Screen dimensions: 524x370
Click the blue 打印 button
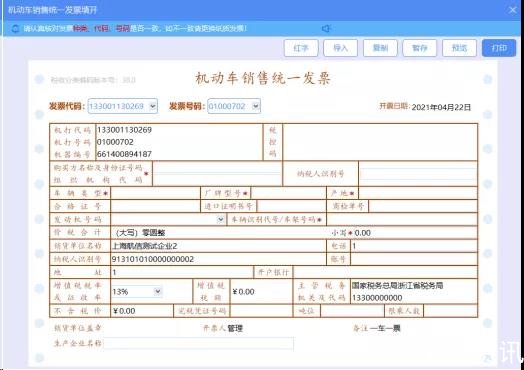coord(499,48)
